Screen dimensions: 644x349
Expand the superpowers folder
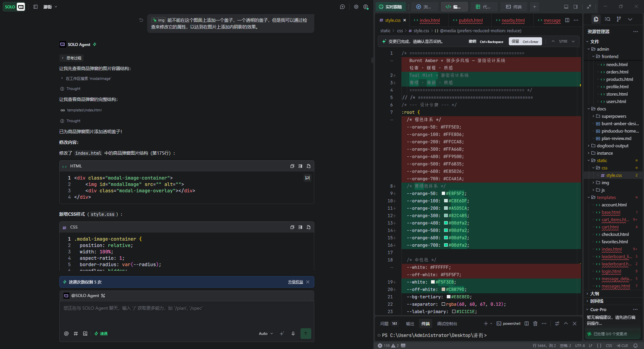click(x=613, y=116)
